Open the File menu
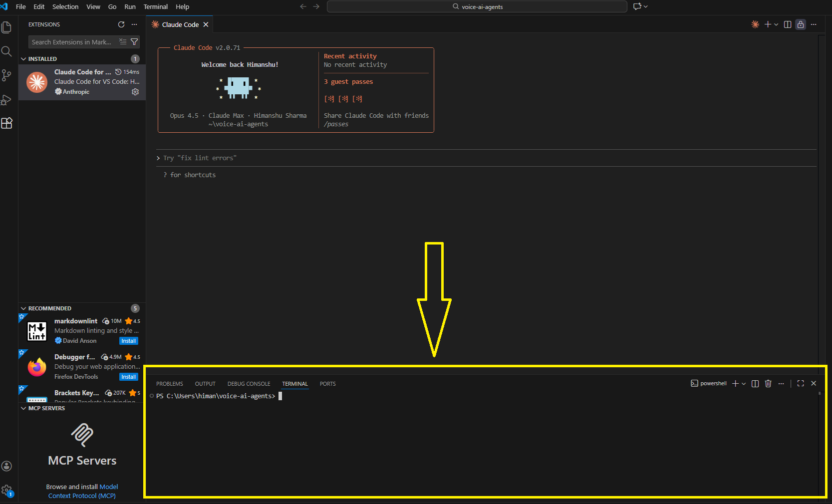 pyautogui.click(x=21, y=6)
